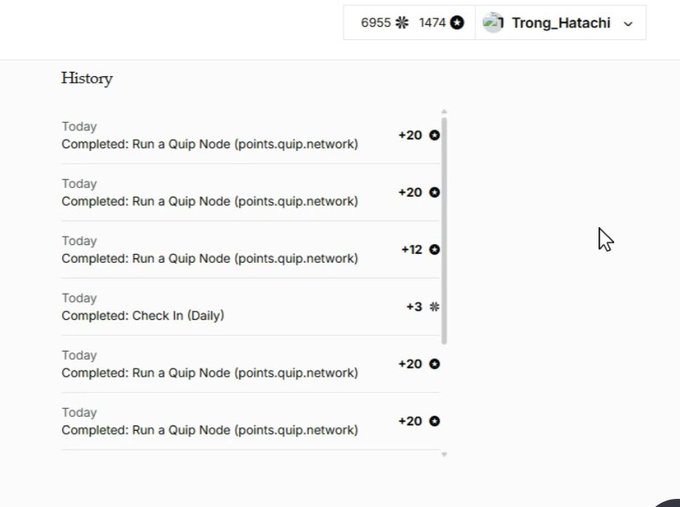Click the history list scroll down arrow

444,455
